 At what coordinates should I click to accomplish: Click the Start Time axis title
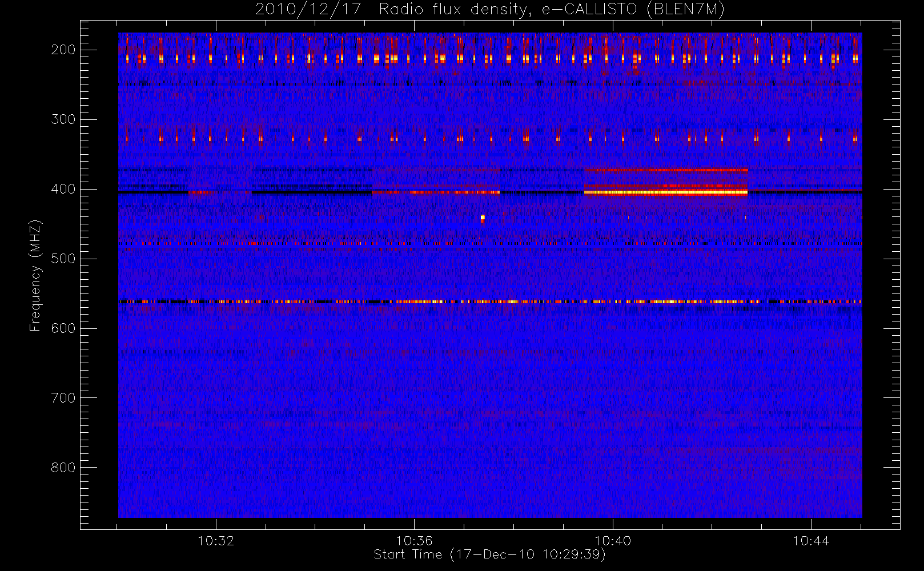pyautogui.click(x=489, y=554)
